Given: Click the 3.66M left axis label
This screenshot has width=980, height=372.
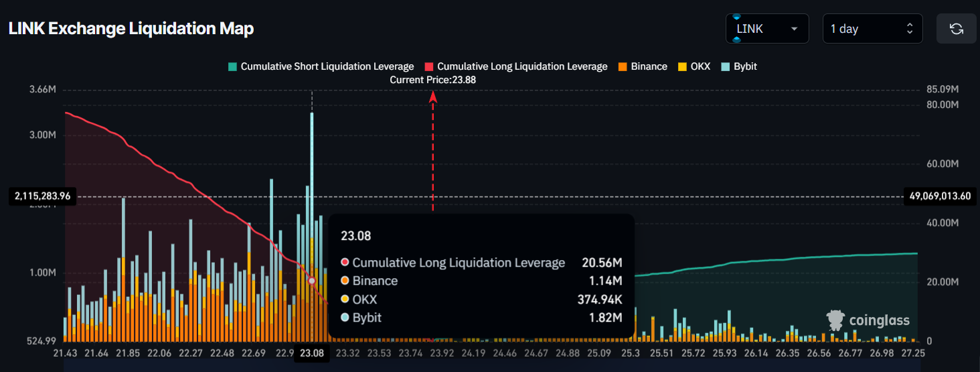Looking at the screenshot, I should 43,89.
